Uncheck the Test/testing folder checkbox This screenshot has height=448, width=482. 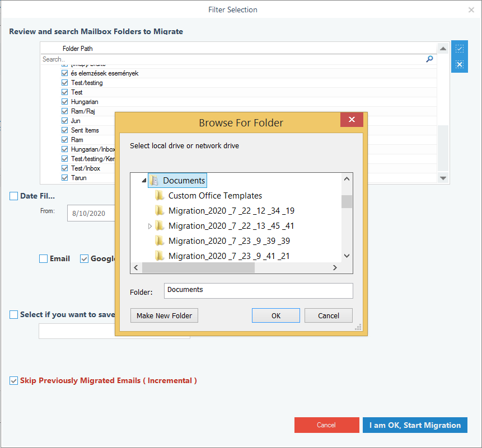[64, 83]
